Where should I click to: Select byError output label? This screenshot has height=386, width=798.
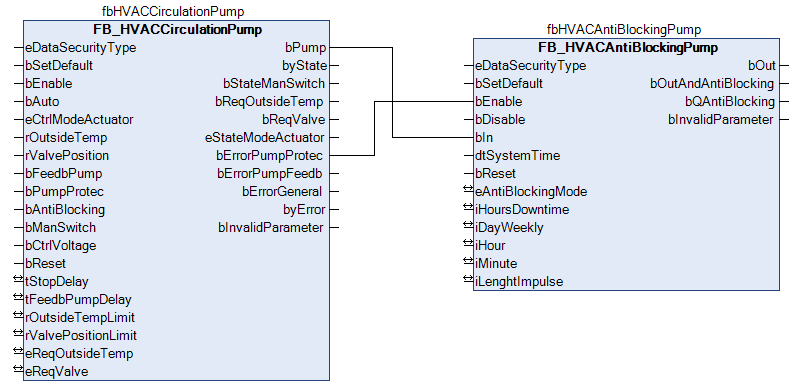pos(304,209)
